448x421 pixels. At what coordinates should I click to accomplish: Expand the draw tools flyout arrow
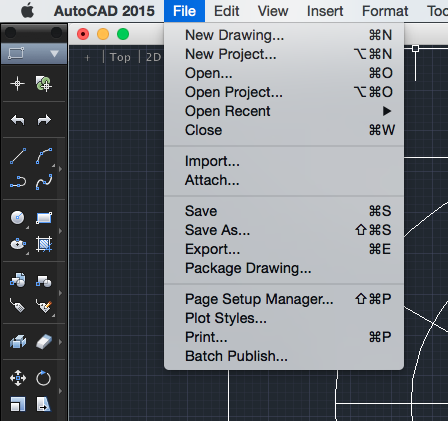60,169
